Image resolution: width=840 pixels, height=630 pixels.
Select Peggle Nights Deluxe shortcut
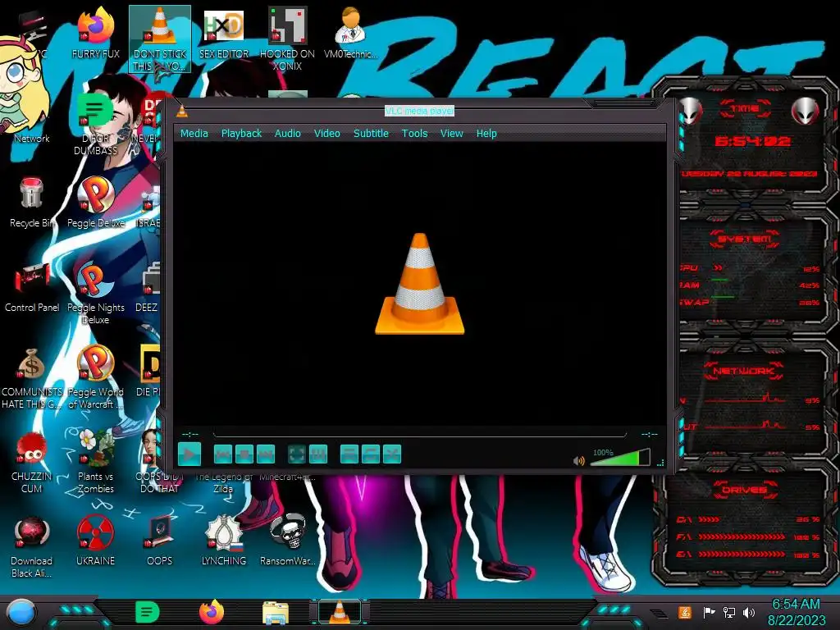[96, 294]
